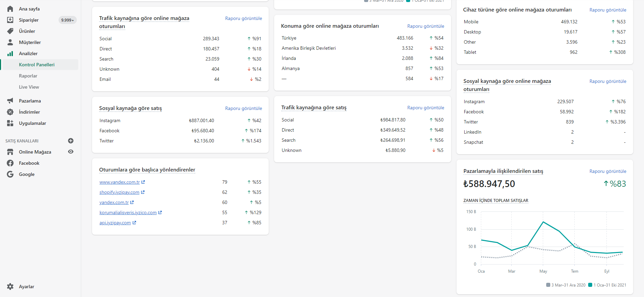Click the Ana sayfa home icon
The height and width of the screenshot is (297, 644).
click(x=10, y=9)
